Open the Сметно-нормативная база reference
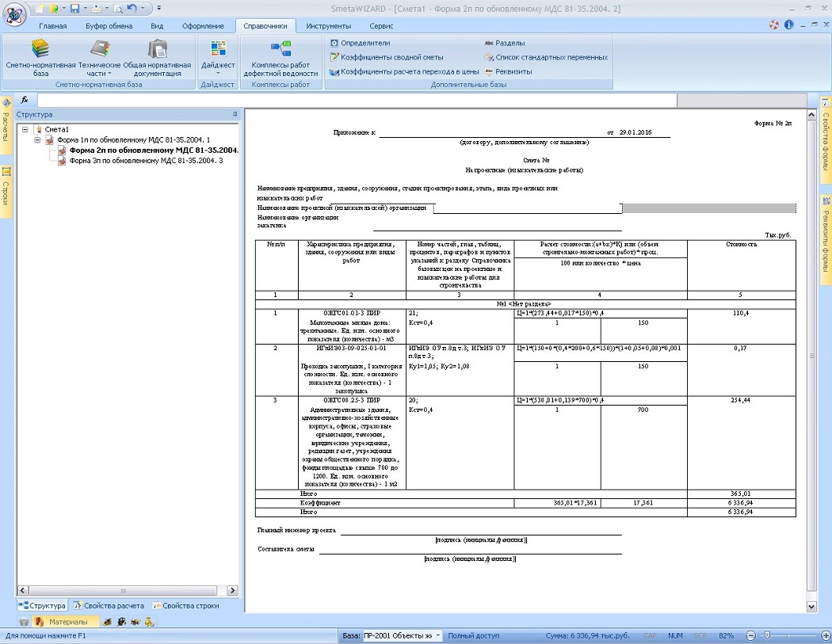The width and height of the screenshot is (832, 644). (x=40, y=58)
